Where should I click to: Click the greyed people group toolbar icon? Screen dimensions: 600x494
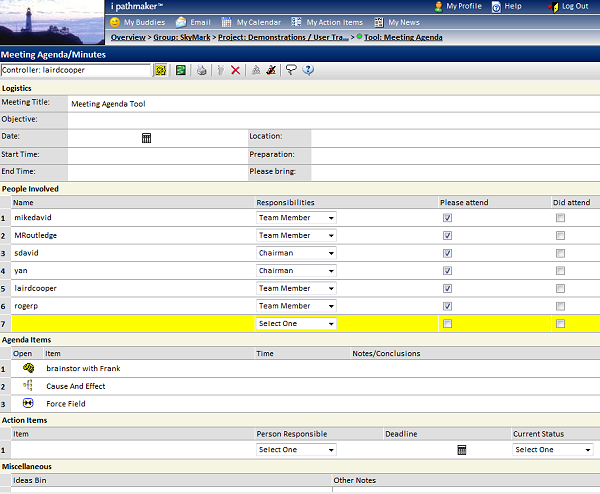(x=256, y=70)
